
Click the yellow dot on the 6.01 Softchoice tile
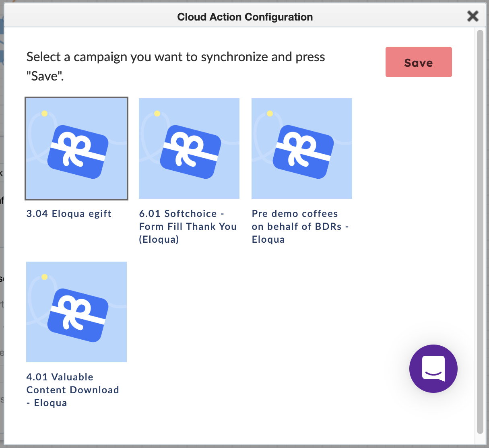(157, 114)
